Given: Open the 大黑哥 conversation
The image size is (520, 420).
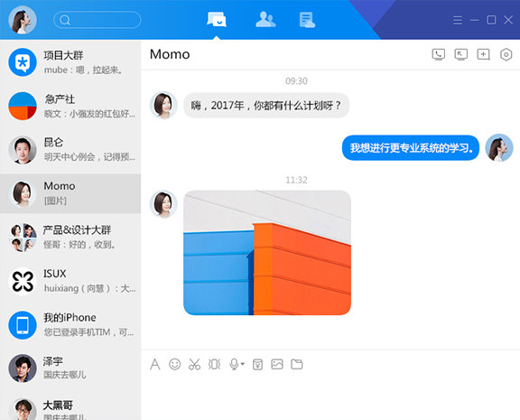Looking at the screenshot, I should pos(70,407).
